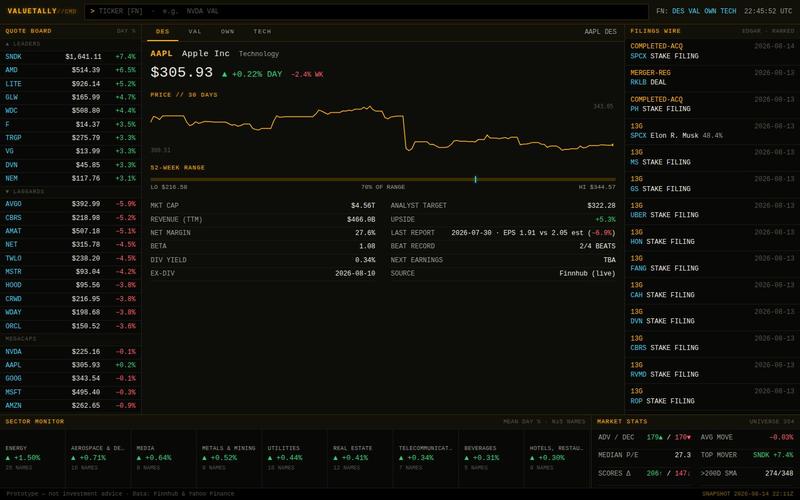Open SPCX completed-acq stake filing
800x500 pixels.
pyautogui.click(x=712, y=51)
